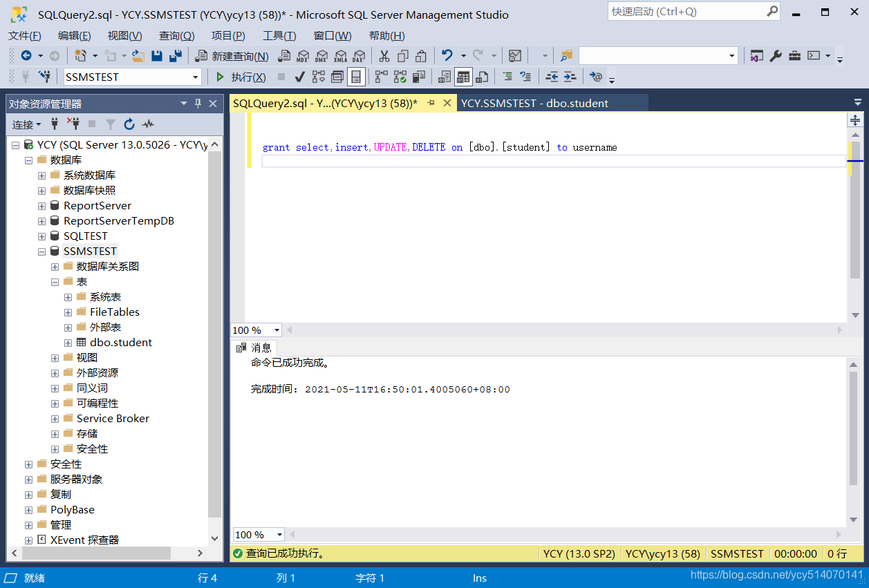The image size is (869, 588).
Task: Click the Decrease Indent icon
Action: coord(552,77)
